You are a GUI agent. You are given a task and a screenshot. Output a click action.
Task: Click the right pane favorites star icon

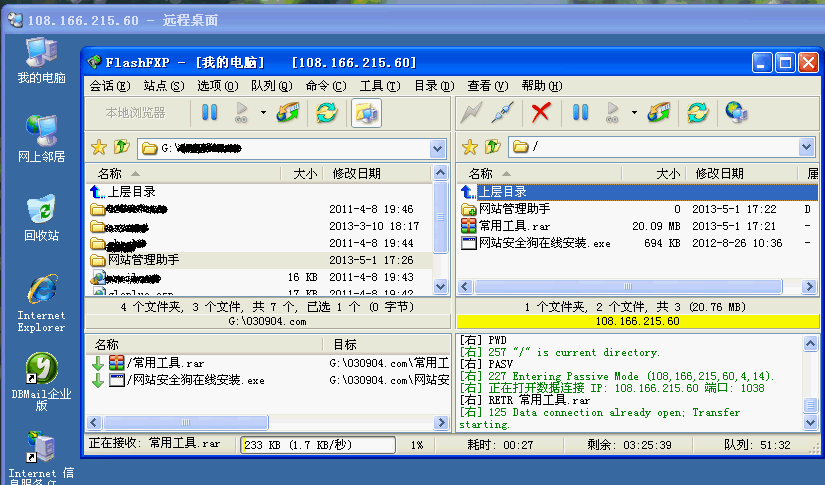click(x=470, y=147)
